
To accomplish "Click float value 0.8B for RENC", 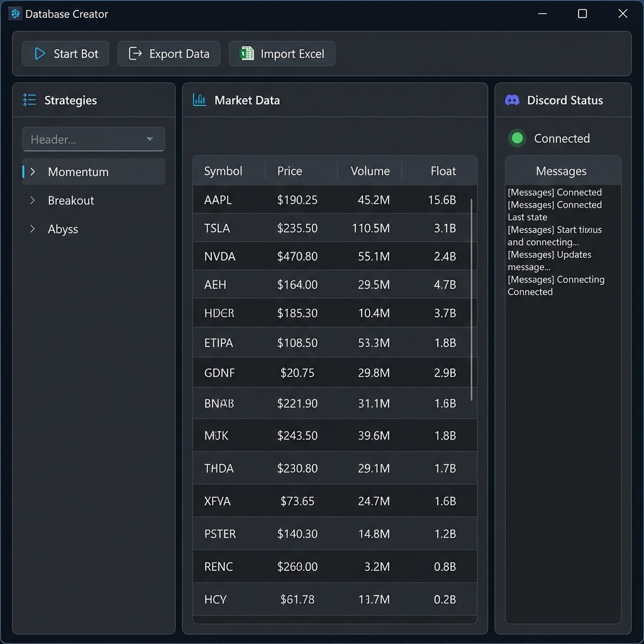I will coord(445,567).
